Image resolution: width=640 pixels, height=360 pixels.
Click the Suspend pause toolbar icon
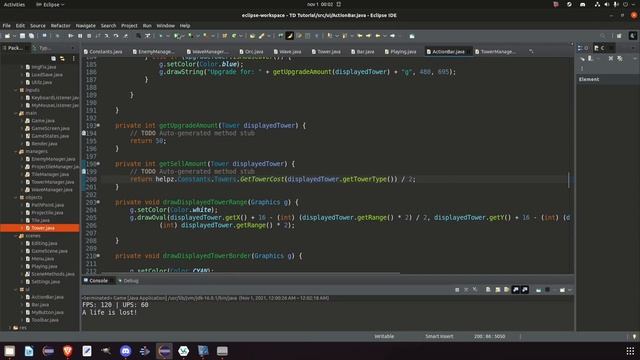80,36
